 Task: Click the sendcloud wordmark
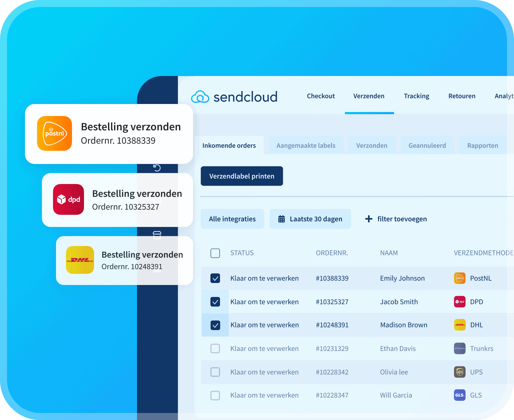(x=245, y=97)
